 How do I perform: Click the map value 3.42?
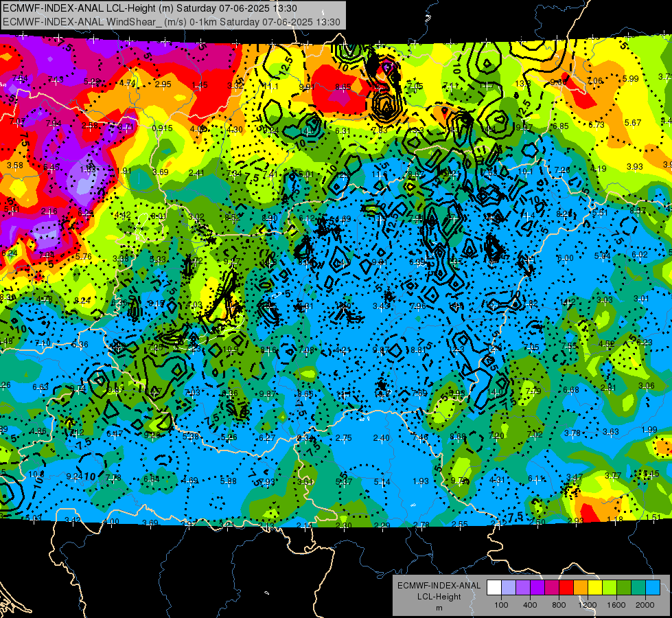tap(72, 520)
